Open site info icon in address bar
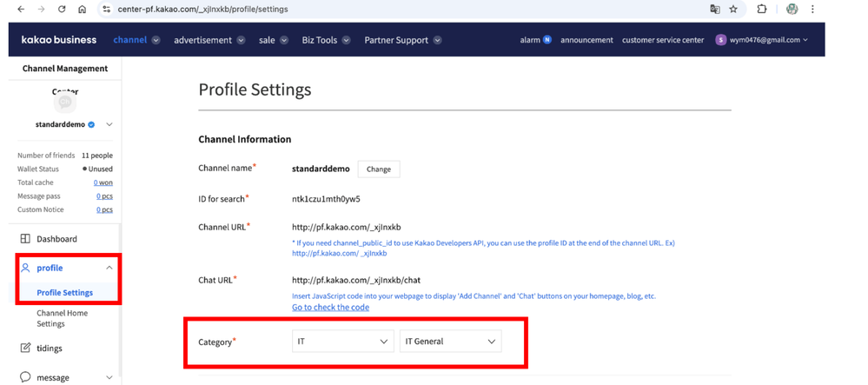868x385 pixels. coord(107,10)
